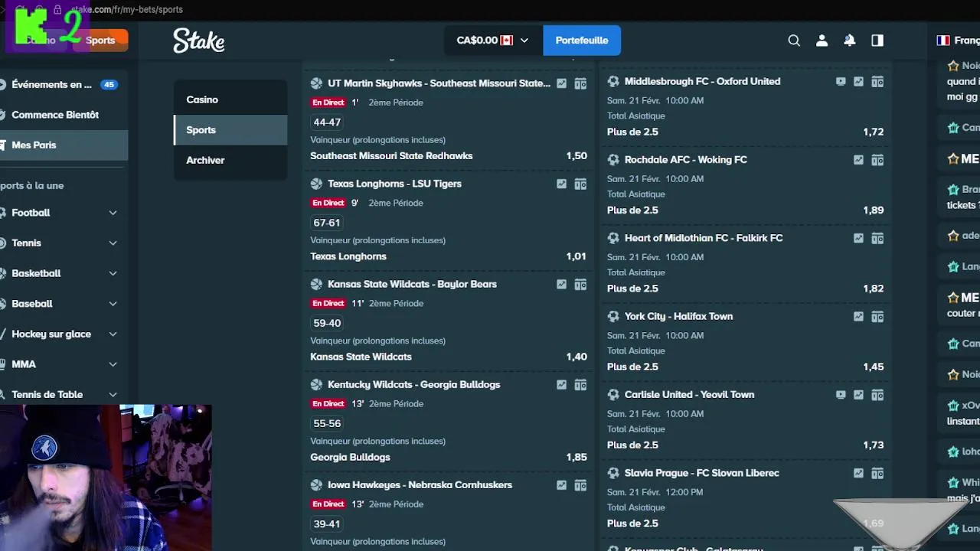
Task: Click the 59-40 score box
Action: click(327, 323)
